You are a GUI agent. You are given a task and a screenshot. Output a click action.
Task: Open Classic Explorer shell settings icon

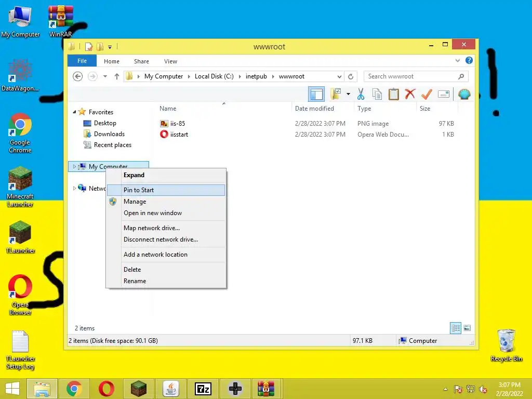pos(464,94)
